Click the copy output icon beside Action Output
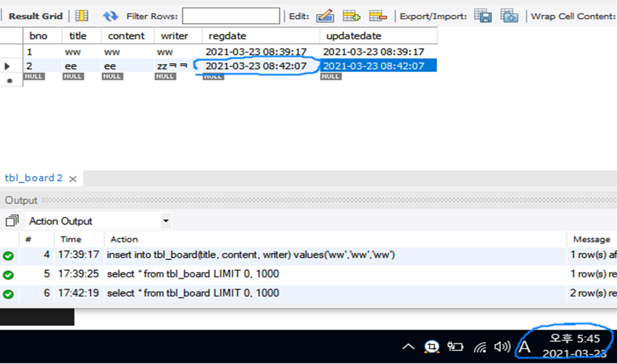The image size is (617, 364). (12, 221)
